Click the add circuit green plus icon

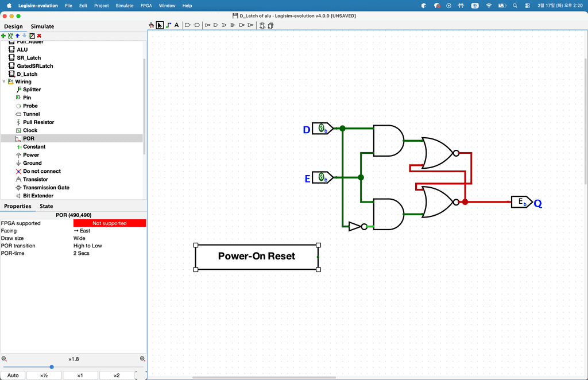click(3, 36)
